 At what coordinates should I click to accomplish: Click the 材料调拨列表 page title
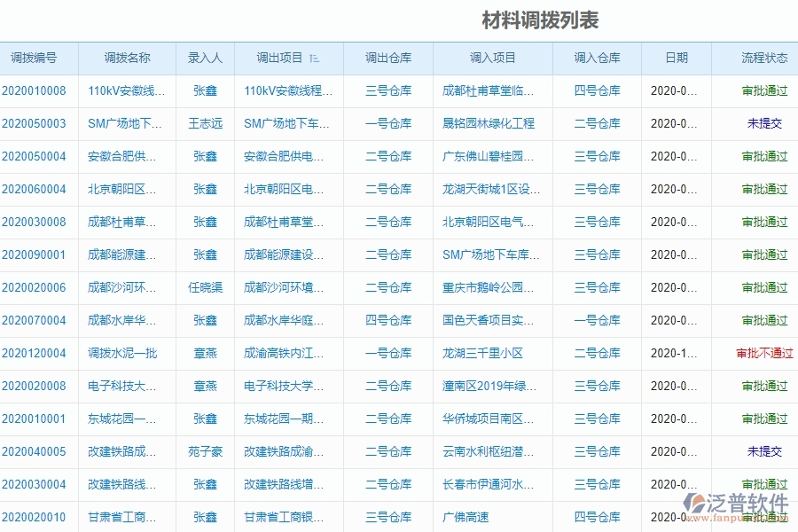539,20
